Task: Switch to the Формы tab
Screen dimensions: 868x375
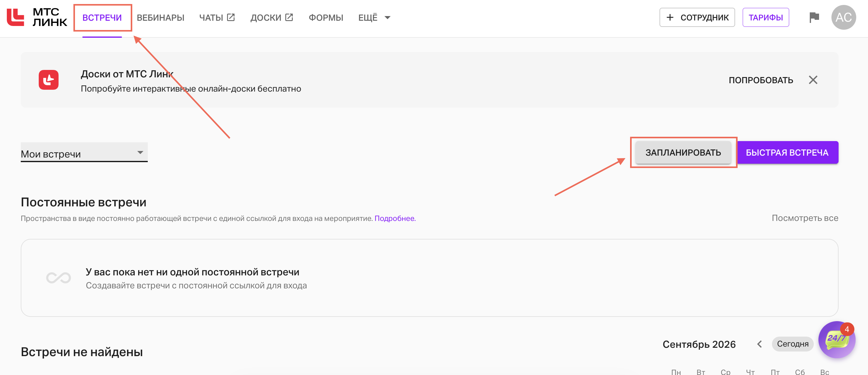Action: coord(326,18)
